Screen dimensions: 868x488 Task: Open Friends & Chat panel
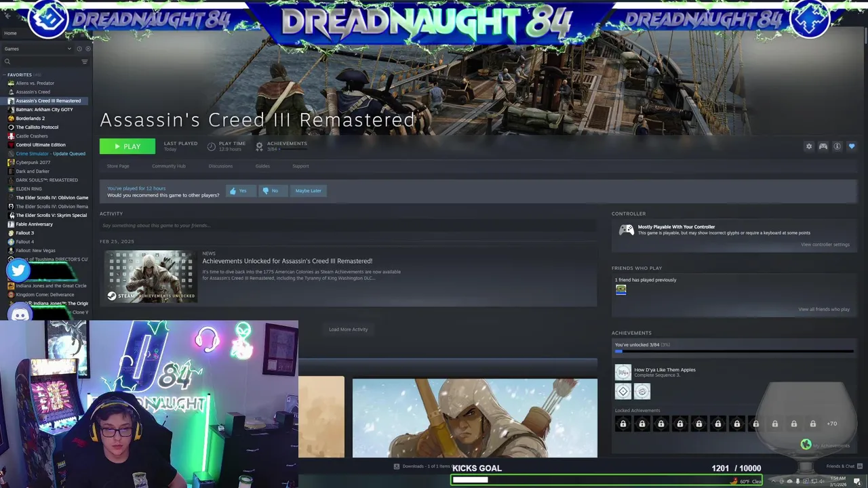844,466
